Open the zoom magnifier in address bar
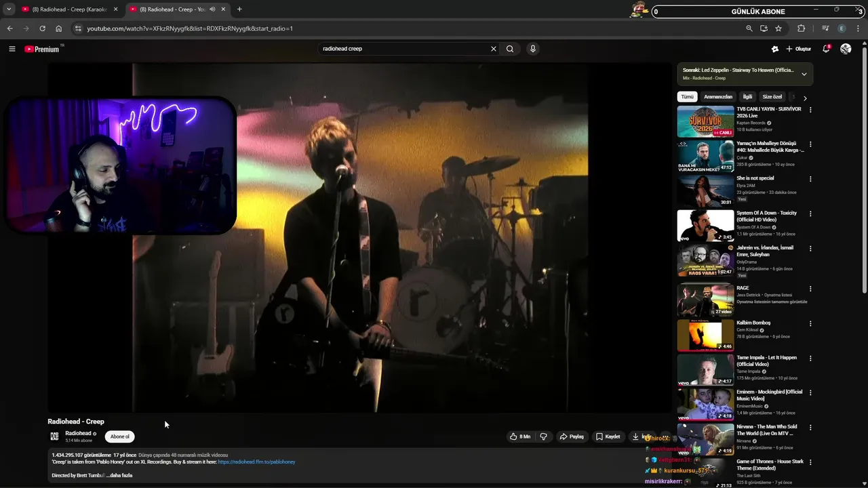868x488 pixels. [749, 28]
